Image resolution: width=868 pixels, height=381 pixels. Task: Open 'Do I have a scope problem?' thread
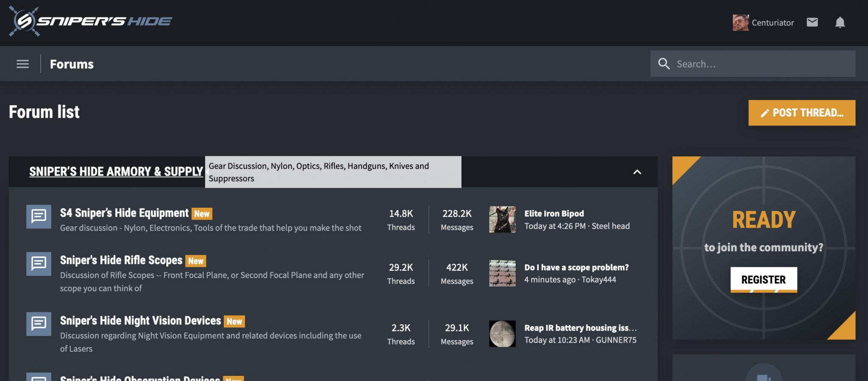[576, 267]
